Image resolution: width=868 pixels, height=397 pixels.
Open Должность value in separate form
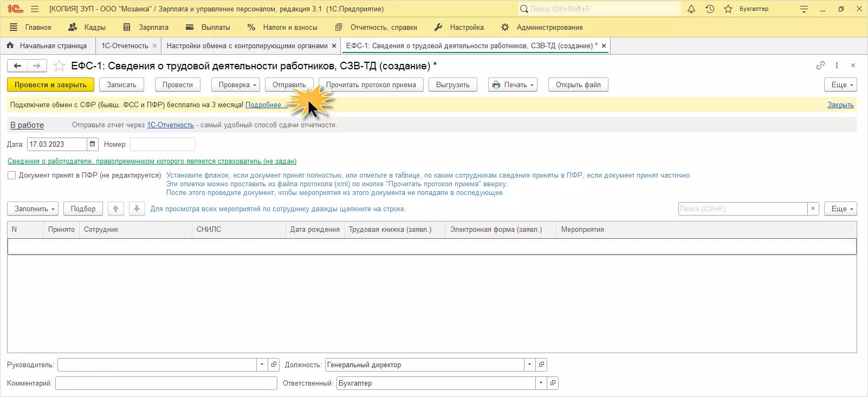(541, 365)
